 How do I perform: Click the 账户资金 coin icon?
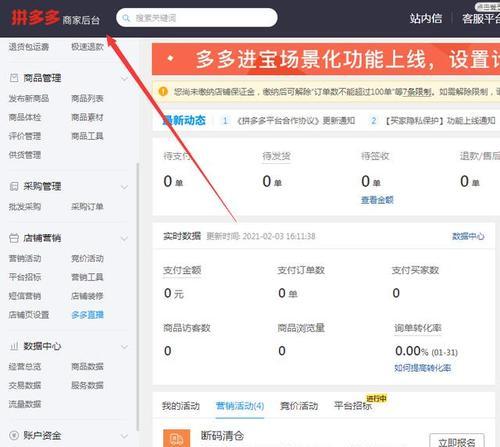pyautogui.click(x=14, y=435)
